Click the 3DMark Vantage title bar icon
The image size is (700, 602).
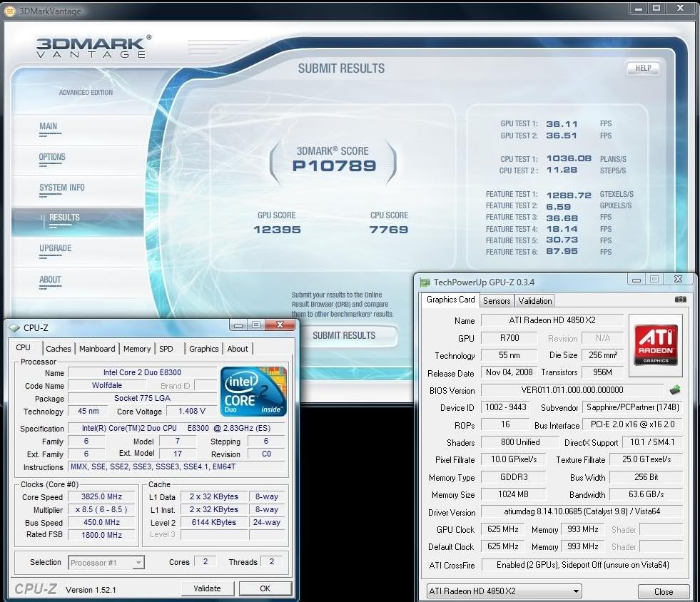click(10, 11)
